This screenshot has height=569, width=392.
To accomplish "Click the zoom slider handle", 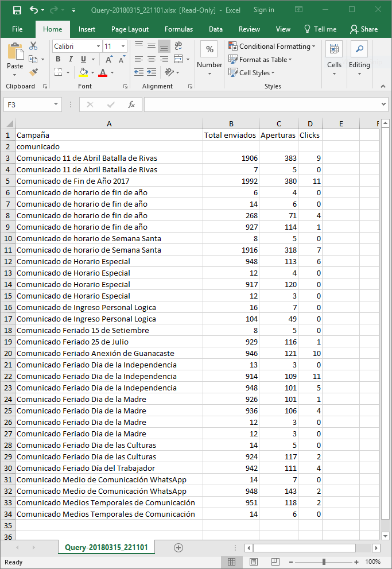I will click(x=324, y=562).
